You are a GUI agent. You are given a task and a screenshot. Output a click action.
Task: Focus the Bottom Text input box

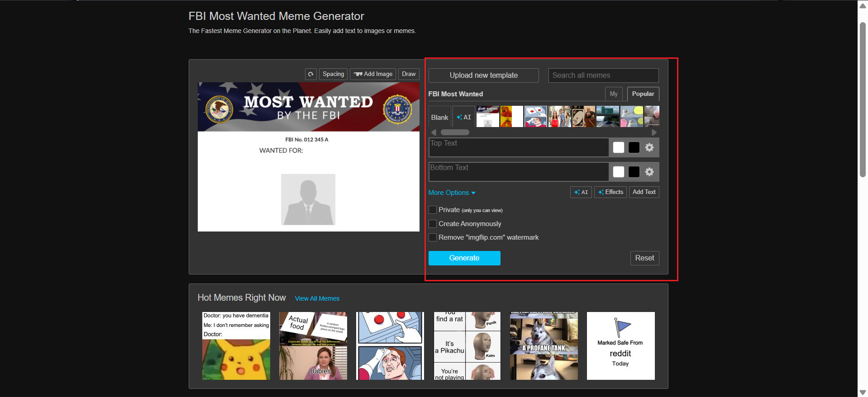coord(519,172)
